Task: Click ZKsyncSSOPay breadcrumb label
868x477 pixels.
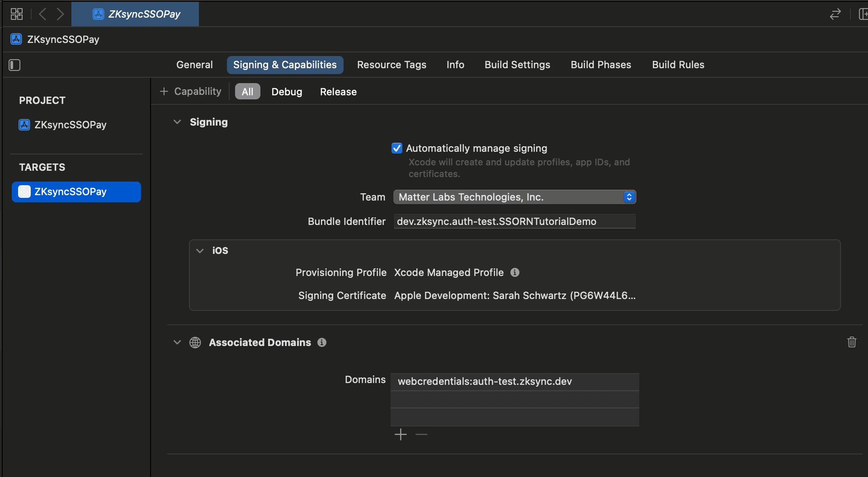Action: point(63,39)
